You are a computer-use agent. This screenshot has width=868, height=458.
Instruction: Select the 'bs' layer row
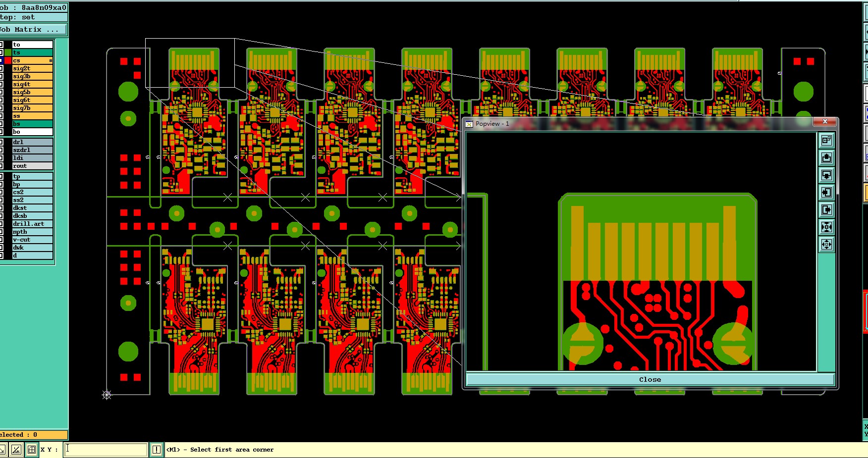pyautogui.click(x=32, y=124)
